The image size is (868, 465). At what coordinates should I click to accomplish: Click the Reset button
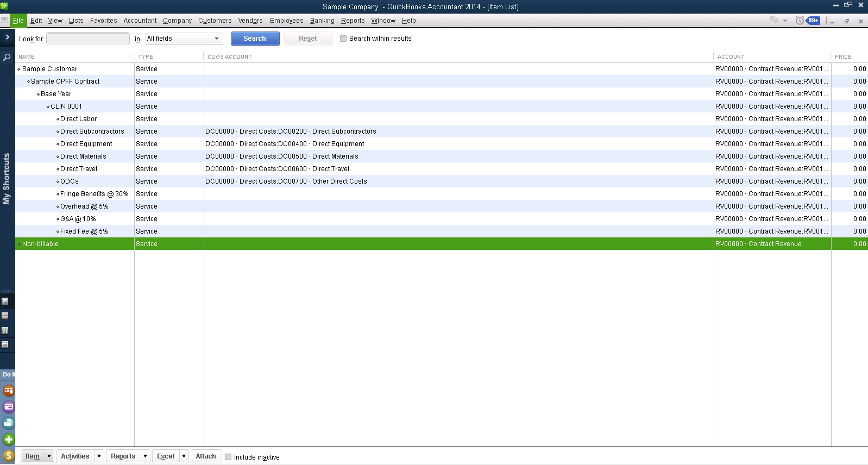(308, 39)
